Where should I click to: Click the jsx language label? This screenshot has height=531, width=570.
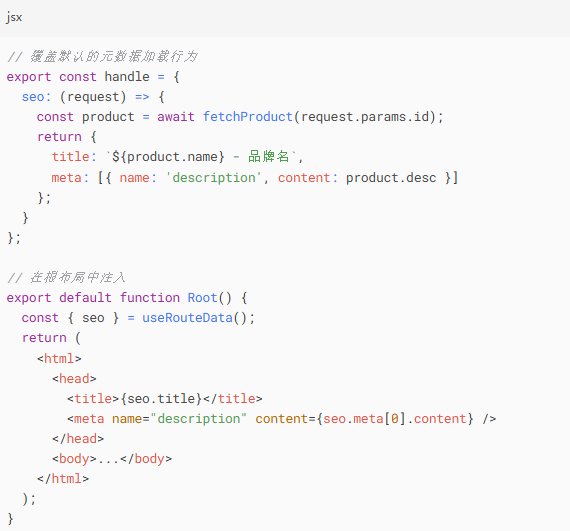pos(14,17)
